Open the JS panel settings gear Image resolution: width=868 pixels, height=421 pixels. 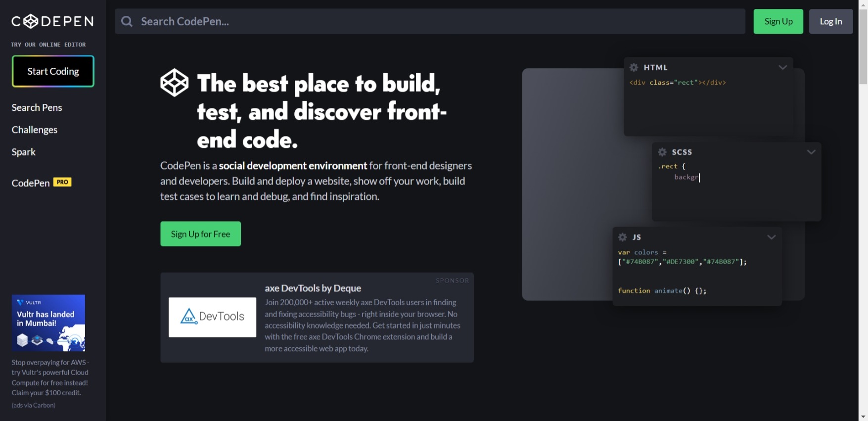pos(623,237)
